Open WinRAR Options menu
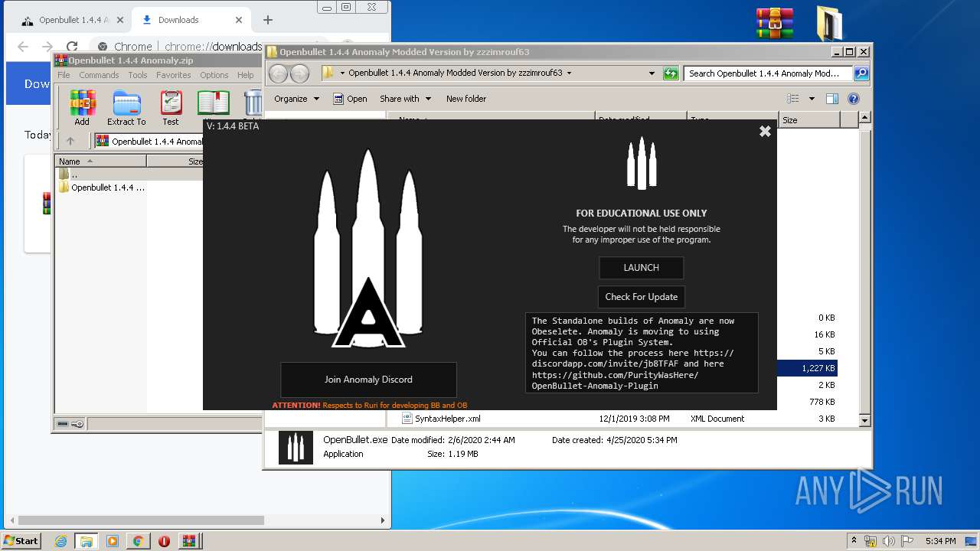Viewport: 980px width, 551px height. [x=214, y=75]
